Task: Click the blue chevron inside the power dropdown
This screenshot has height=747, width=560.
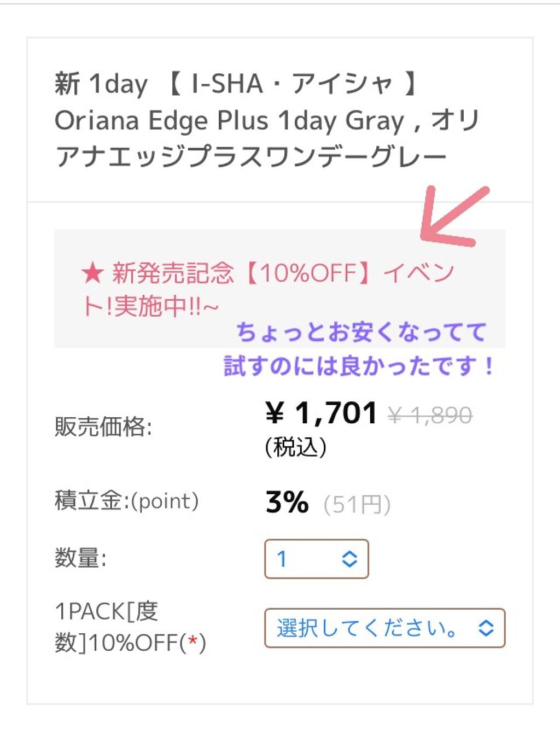Action: (x=486, y=628)
